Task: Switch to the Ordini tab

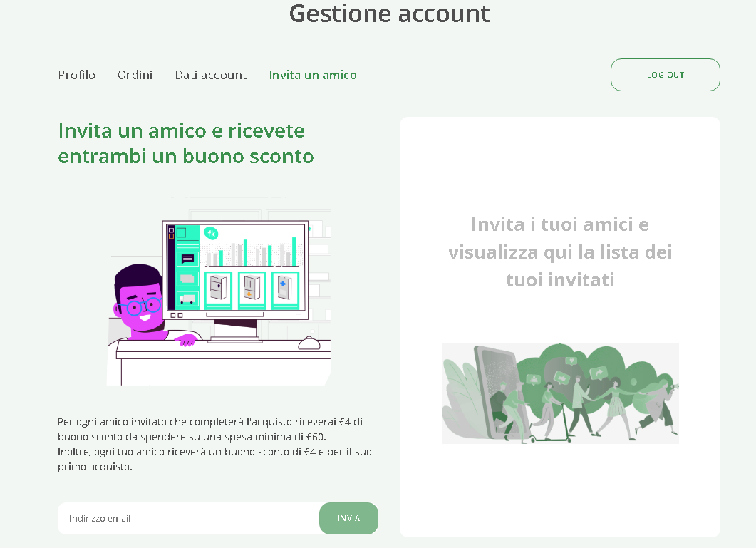Action: point(135,75)
